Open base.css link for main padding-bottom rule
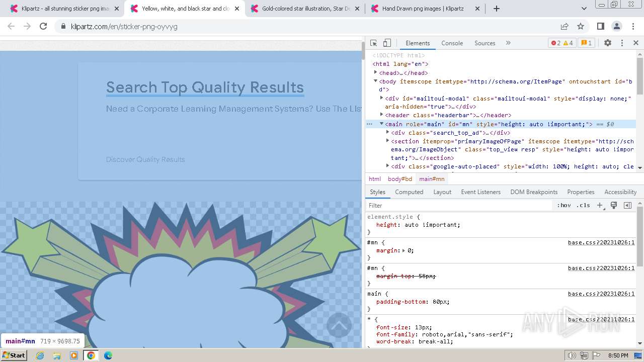The width and height of the screenshot is (644, 362). point(601,294)
